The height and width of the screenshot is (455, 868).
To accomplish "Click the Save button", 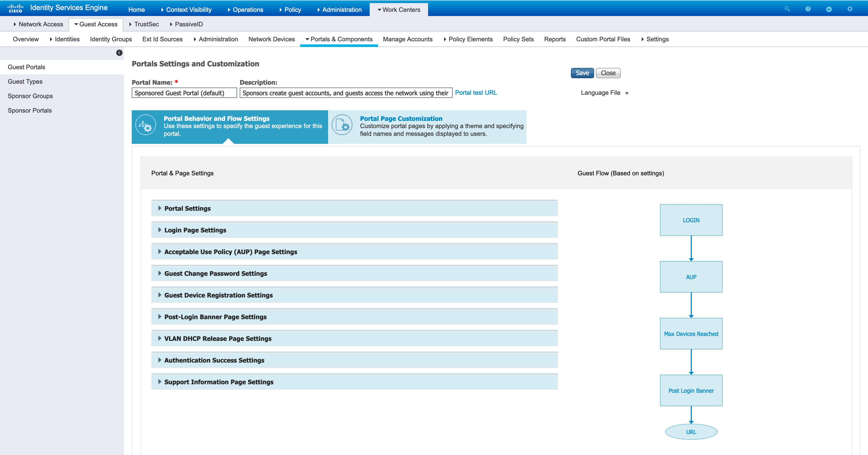I will 582,73.
